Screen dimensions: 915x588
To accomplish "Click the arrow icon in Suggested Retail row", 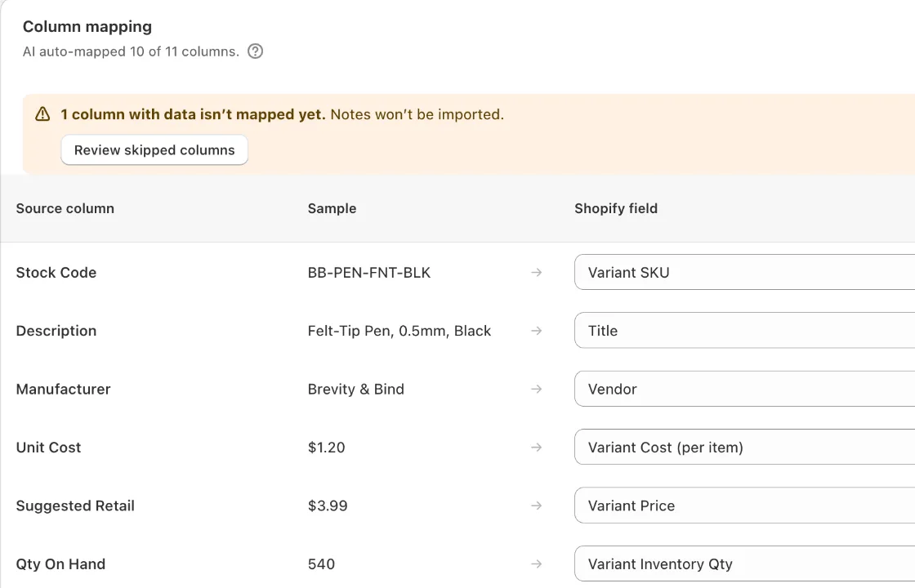I will pyautogui.click(x=537, y=506).
